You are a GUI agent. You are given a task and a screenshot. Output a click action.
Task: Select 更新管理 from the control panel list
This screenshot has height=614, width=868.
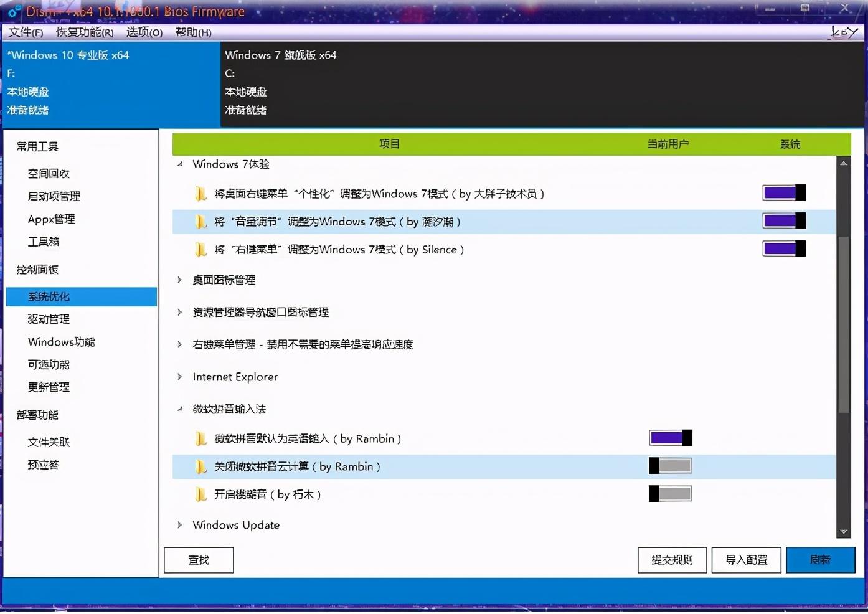click(x=48, y=387)
